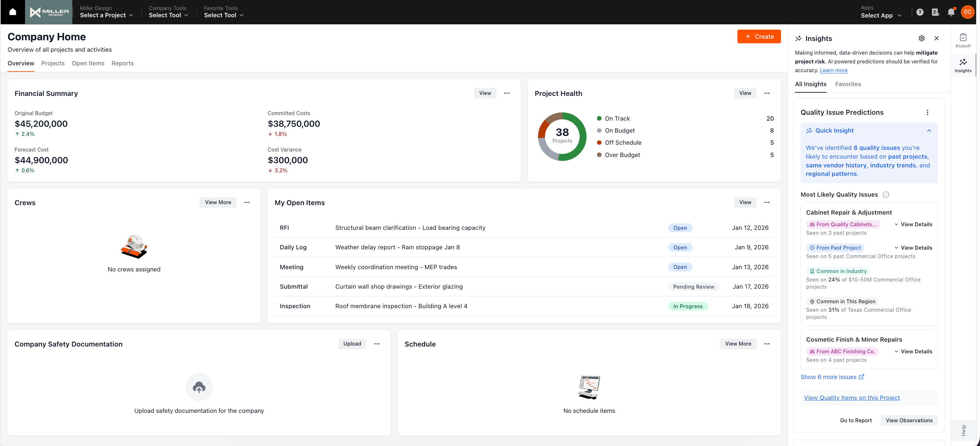Open Insights settings gear icon
Viewport: 980px width, 446px height.
click(x=921, y=38)
